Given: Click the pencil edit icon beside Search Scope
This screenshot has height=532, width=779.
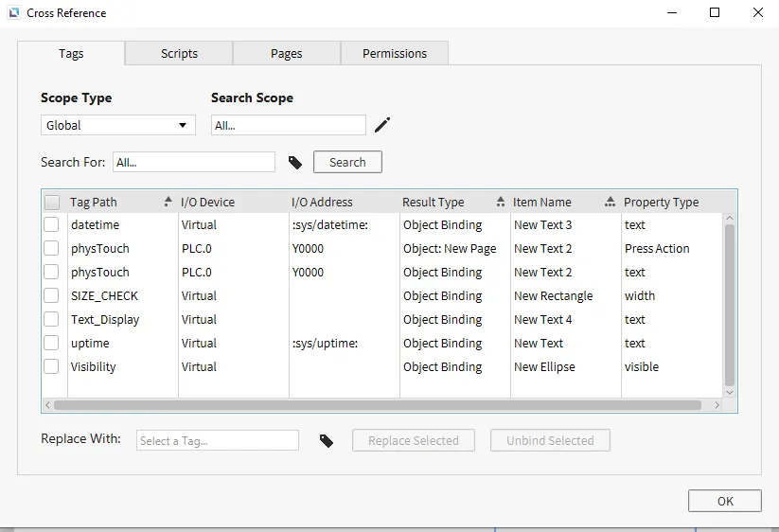Looking at the screenshot, I should click(382, 125).
